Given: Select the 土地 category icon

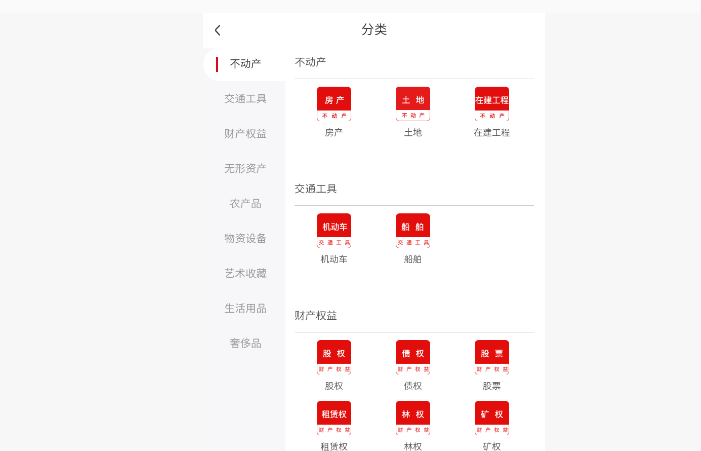Looking at the screenshot, I should pyautogui.click(x=413, y=105).
